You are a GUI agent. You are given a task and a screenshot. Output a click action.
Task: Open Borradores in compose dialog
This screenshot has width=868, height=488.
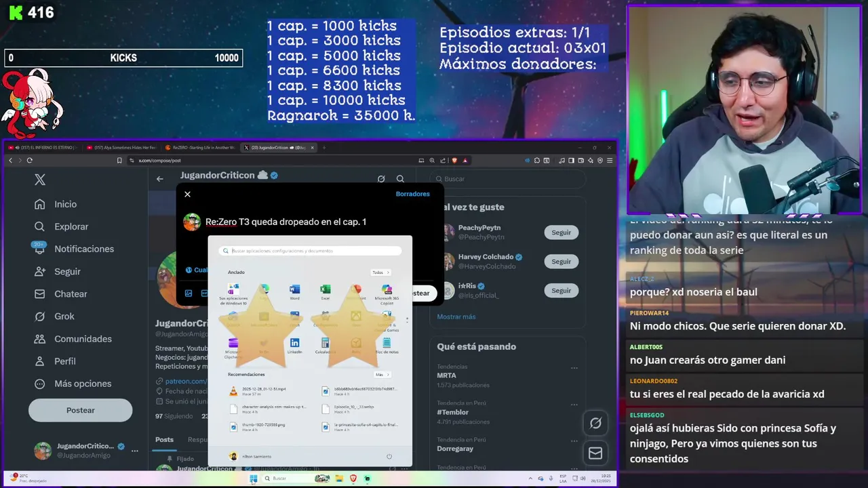[413, 194]
